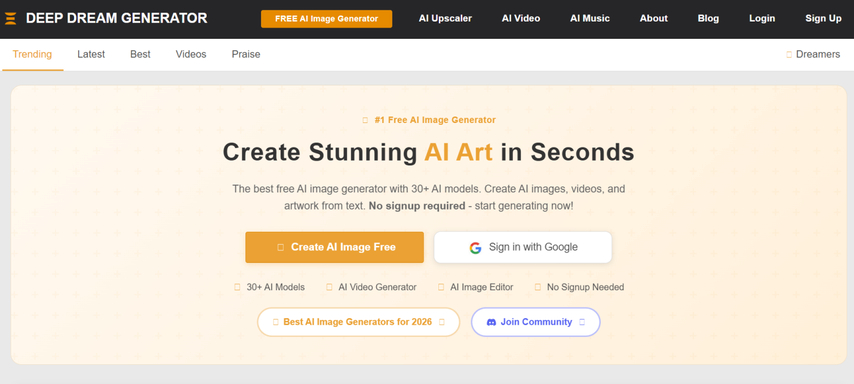
Task: Click icon before Best AI Image Generators text
Action: 275,322
